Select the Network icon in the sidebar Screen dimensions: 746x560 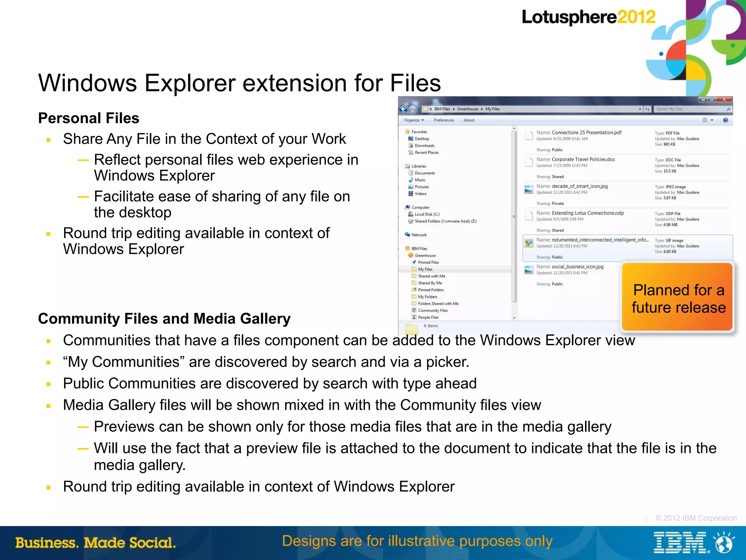click(408, 235)
